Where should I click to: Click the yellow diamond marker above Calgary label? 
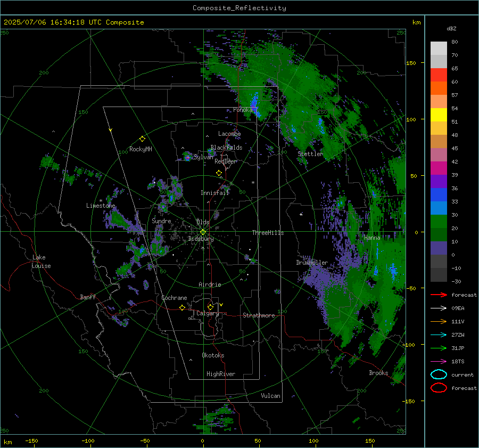click(210, 307)
